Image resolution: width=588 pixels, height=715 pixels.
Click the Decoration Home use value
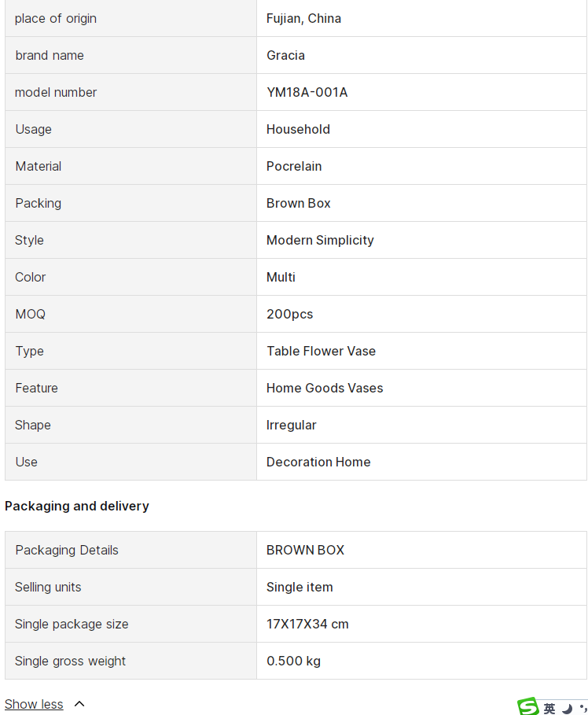(318, 462)
